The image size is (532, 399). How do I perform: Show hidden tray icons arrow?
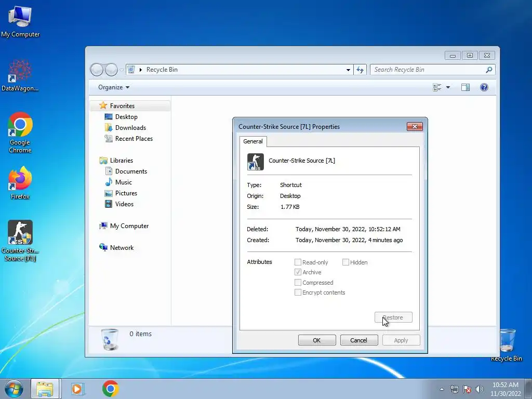coord(442,389)
